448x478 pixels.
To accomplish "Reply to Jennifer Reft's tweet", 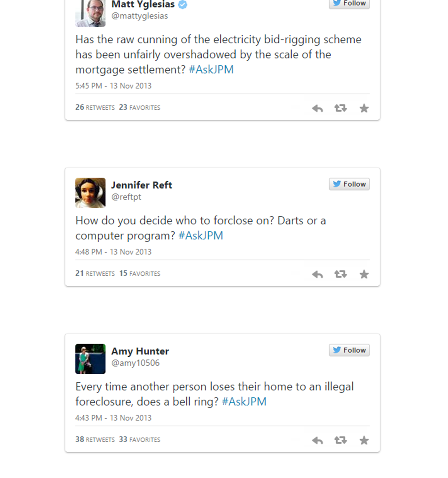I will tap(317, 274).
